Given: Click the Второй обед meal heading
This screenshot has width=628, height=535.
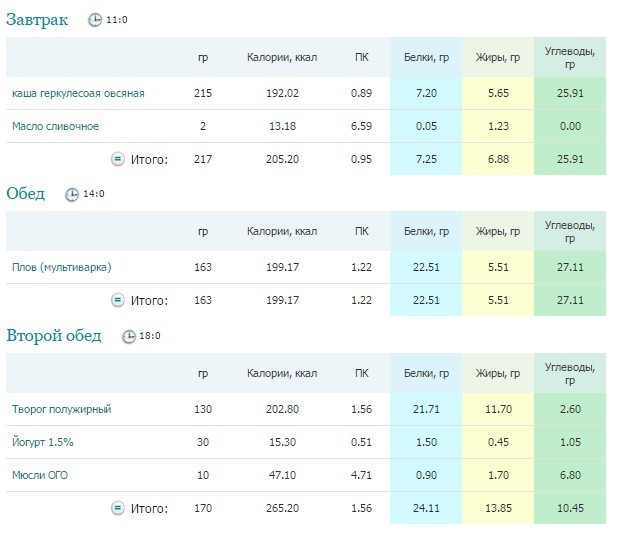Looking at the screenshot, I should [x=54, y=336].
